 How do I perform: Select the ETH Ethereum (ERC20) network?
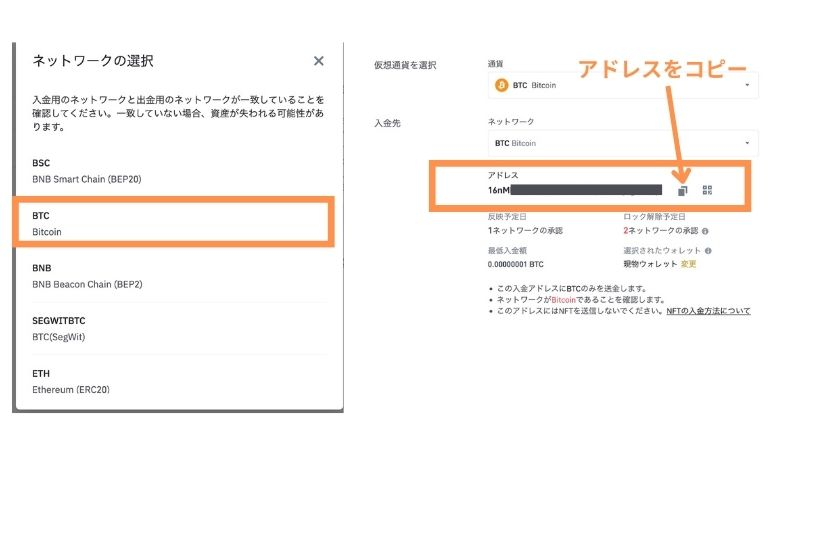(179, 382)
